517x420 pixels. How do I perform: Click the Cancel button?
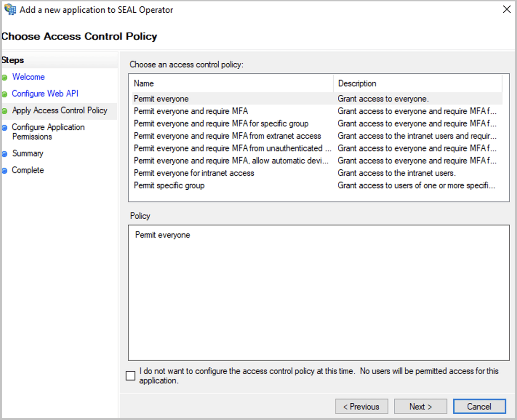[479, 406]
